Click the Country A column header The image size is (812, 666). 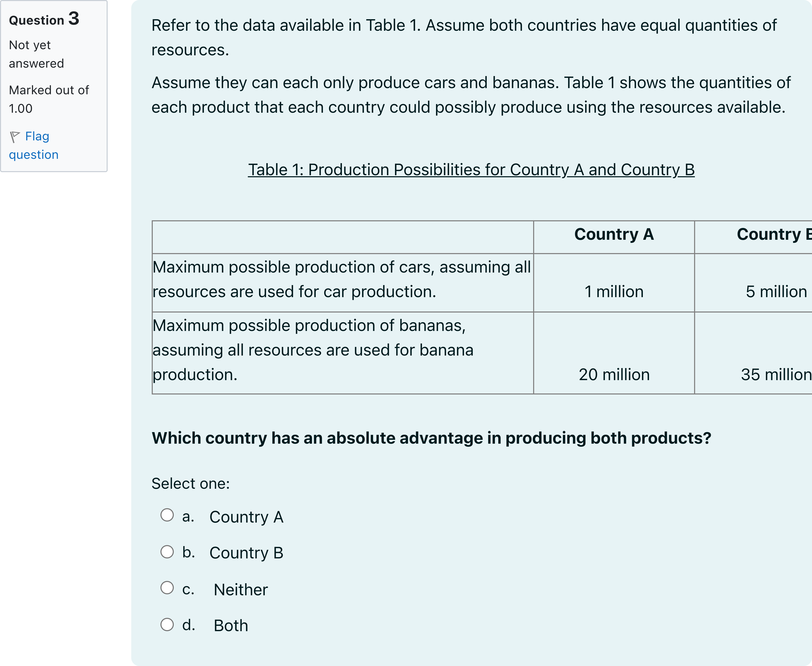(614, 234)
